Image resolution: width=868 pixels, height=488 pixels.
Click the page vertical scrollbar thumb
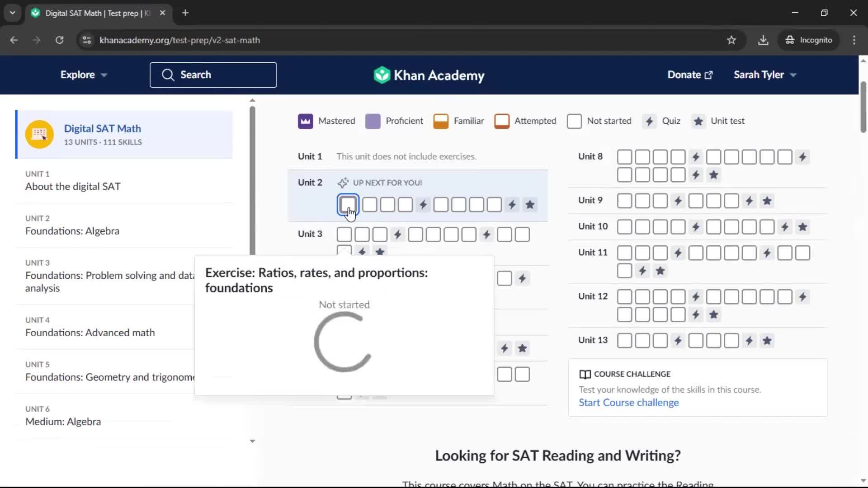(x=863, y=107)
